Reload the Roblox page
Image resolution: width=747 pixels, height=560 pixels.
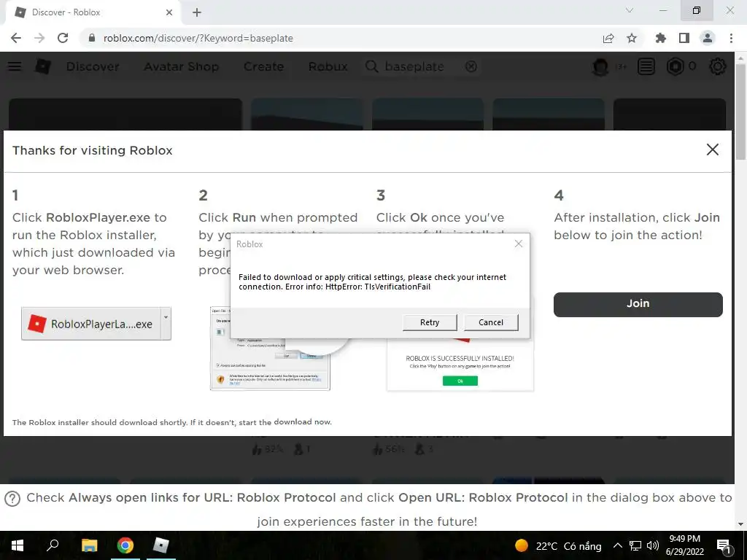63,38
